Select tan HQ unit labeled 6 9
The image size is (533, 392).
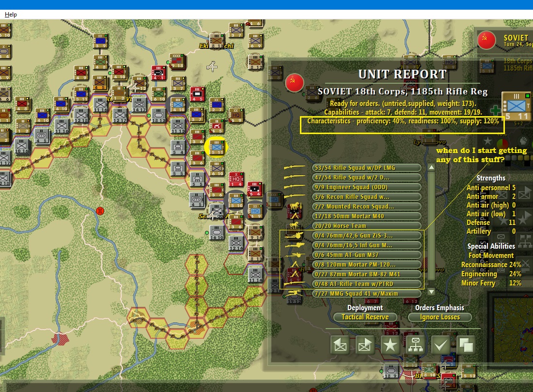pos(236,115)
